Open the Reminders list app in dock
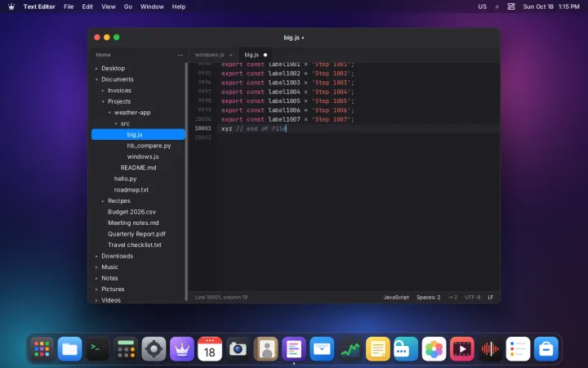The image size is (588, 368). tap(518, 349)
